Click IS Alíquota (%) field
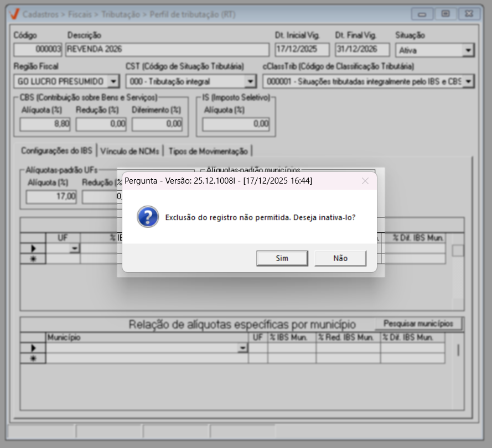This screenshot has width=492, height=448. coord(236,124)
